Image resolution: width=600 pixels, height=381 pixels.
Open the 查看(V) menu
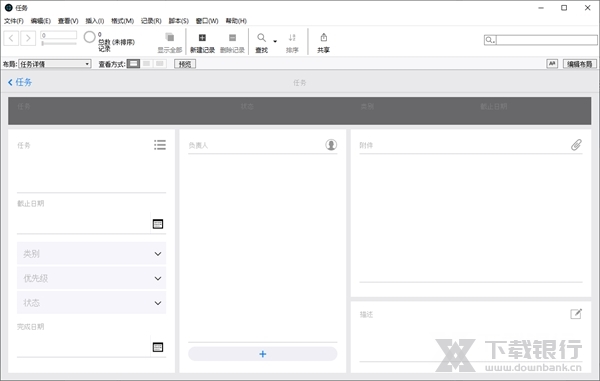(68, 21)
